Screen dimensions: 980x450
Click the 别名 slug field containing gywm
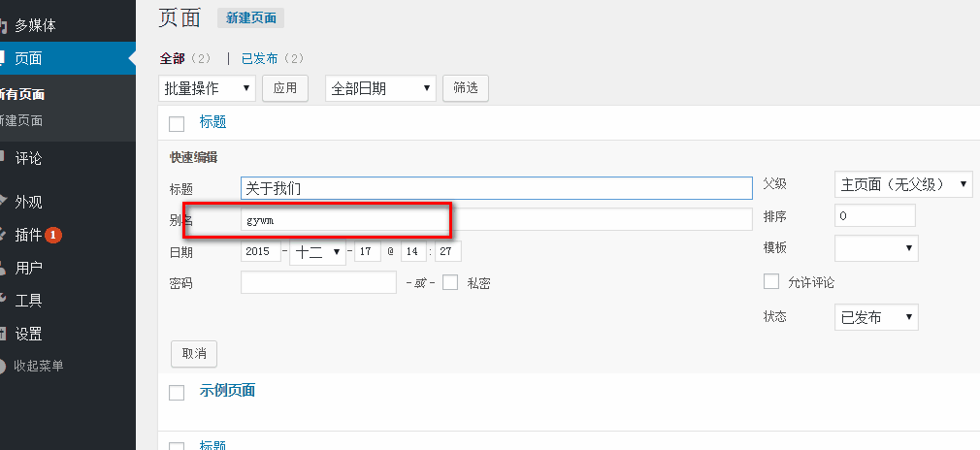[x=496, y=220]
